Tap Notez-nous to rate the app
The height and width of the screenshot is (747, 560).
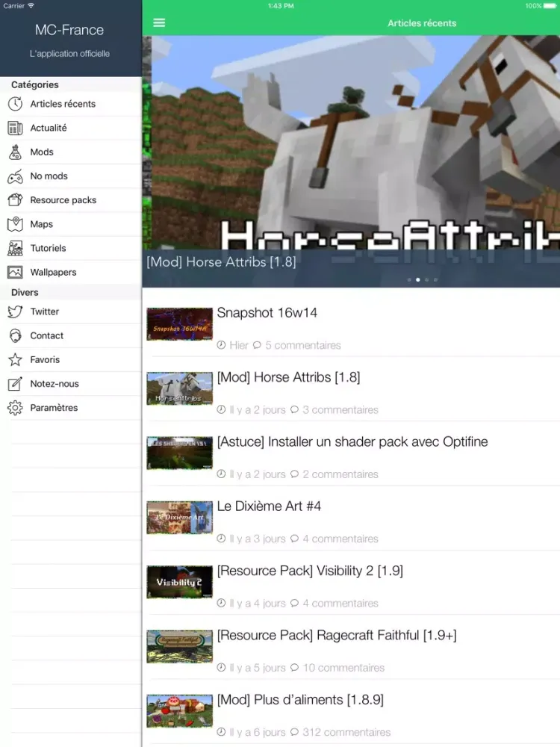click(x=55, y=383)
